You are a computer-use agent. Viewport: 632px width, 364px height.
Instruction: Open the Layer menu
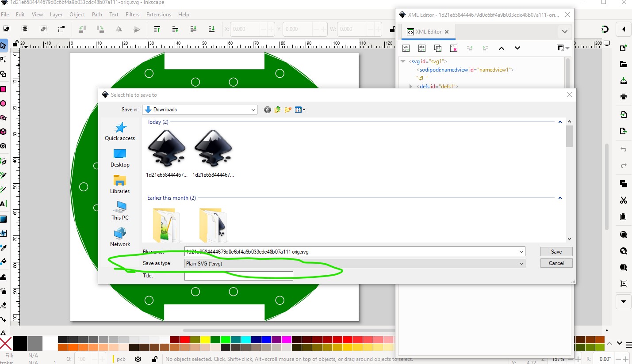56,14
